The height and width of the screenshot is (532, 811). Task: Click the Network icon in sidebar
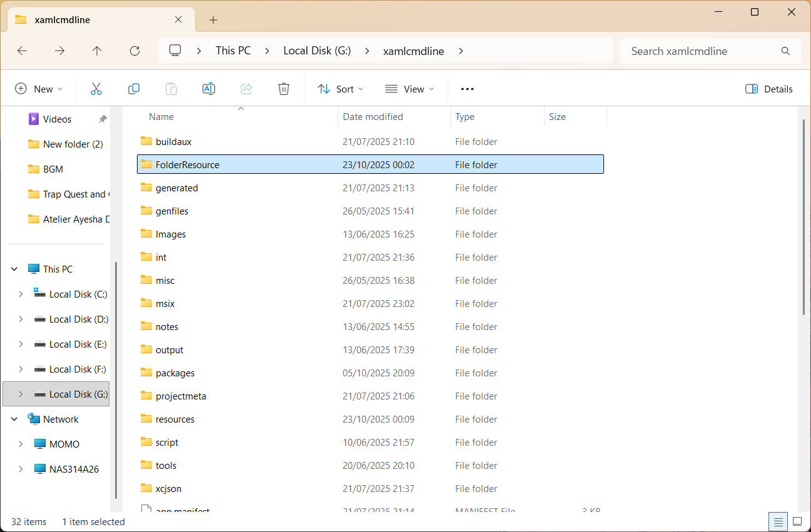tap(34, 419)
